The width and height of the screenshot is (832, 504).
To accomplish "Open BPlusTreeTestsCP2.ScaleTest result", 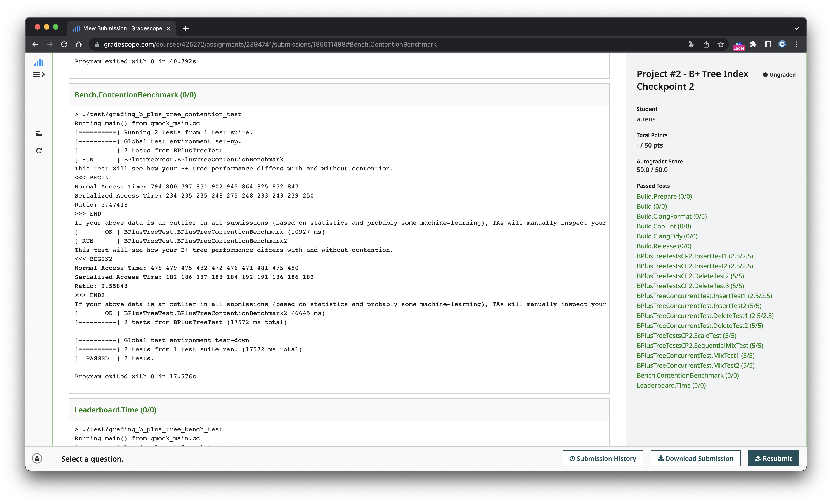I will (x=686, y=336).
